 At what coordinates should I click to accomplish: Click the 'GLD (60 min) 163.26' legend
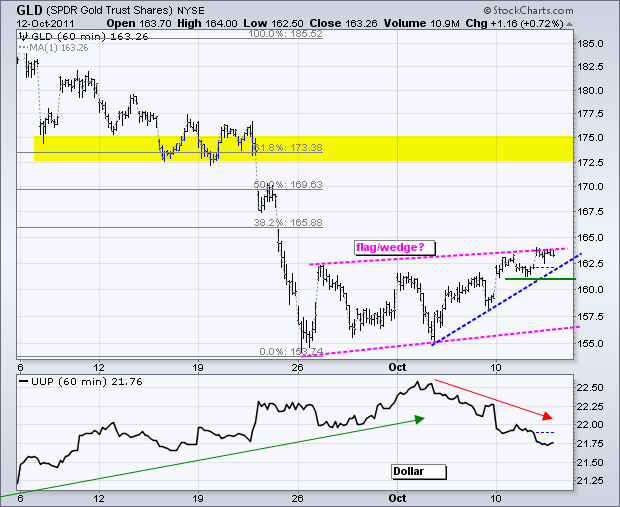(x=84, y=37)
